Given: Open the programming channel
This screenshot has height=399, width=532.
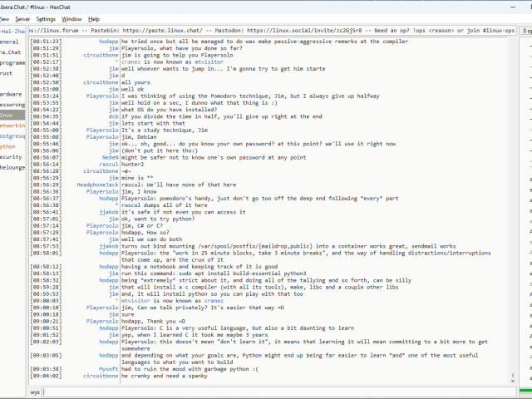Looking at the screenshot, I should click(x=12, y=62).
